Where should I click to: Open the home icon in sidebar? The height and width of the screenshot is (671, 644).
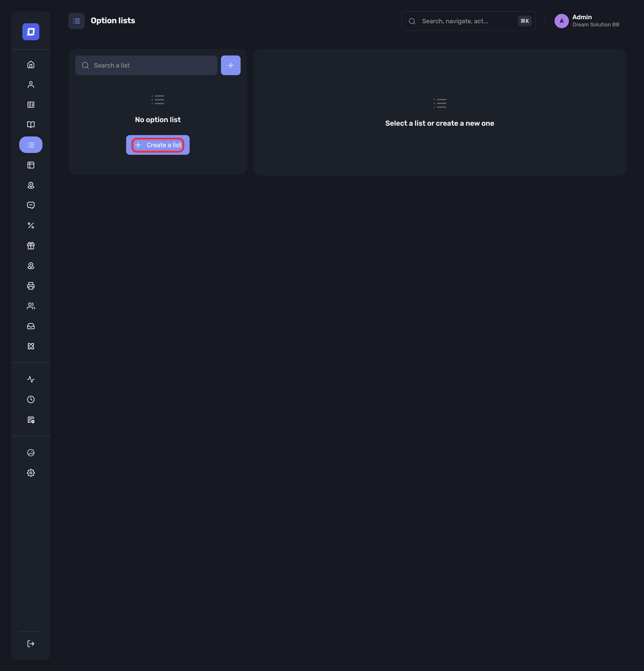coord(31,64)
